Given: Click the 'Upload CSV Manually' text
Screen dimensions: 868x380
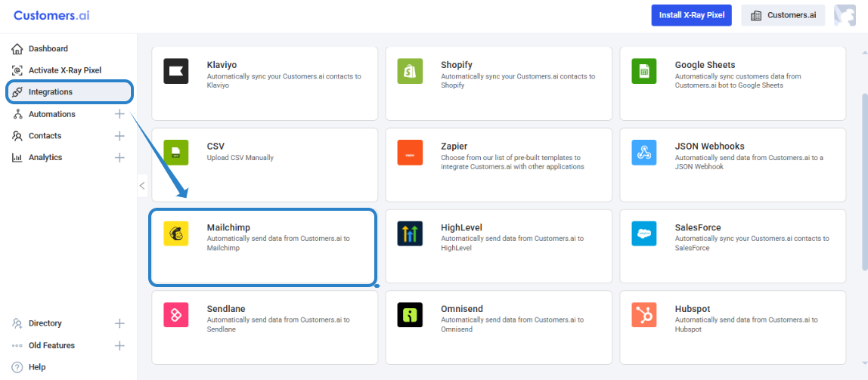Looking at the screenshot, I should tap(240, 158).
